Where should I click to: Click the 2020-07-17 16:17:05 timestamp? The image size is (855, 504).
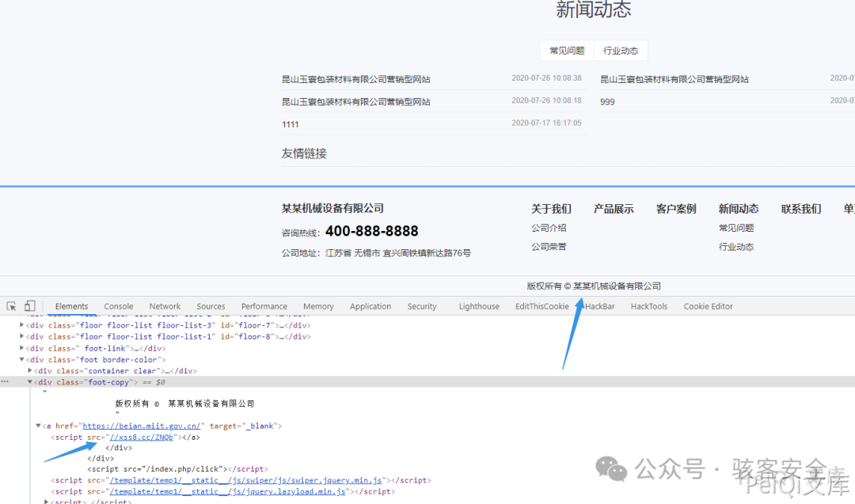tap(546, 123)
